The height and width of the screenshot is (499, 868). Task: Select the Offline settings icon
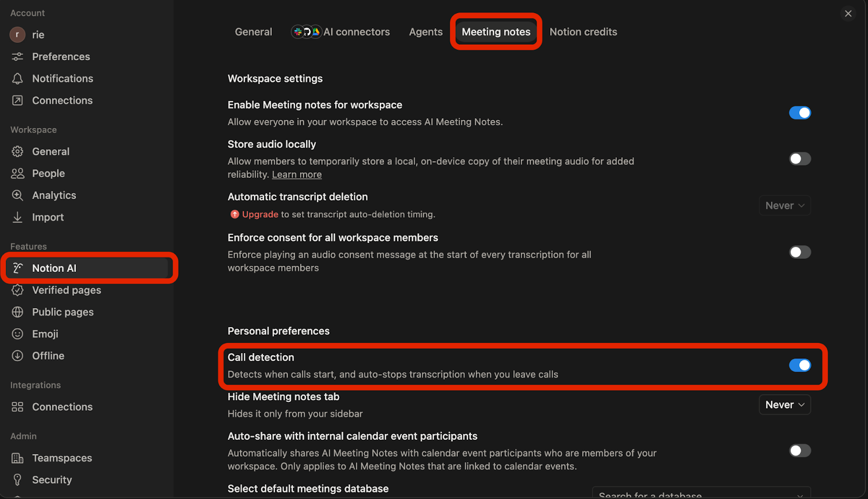click(17, 356)
